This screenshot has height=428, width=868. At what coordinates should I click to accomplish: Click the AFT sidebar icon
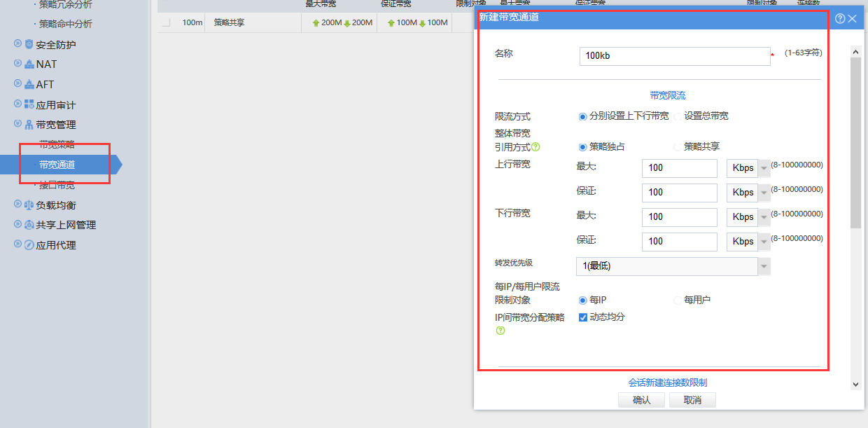[x=29, y=85]
